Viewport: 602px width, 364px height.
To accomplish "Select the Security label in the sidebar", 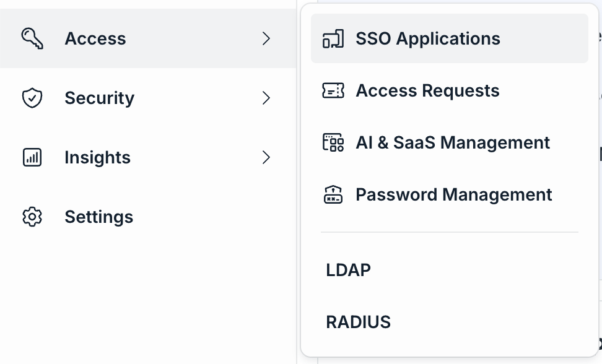I will 99,98.
